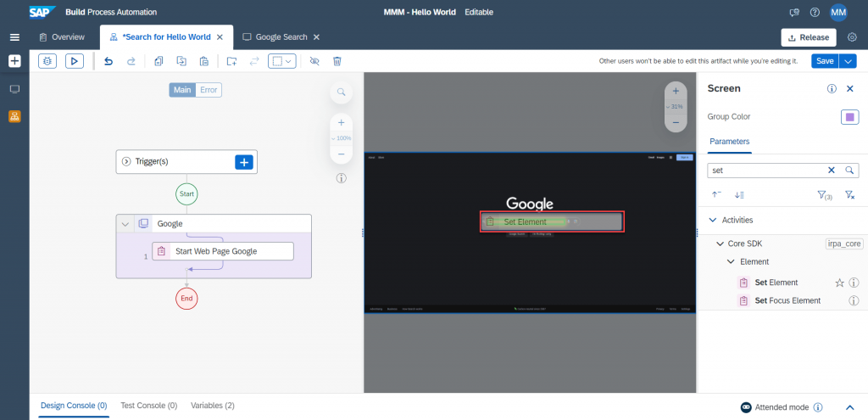Image resolution: width=868 pixels, height=420 pixels.
Task: Add a trigger with the blue plus button
Action: (244, 162)
